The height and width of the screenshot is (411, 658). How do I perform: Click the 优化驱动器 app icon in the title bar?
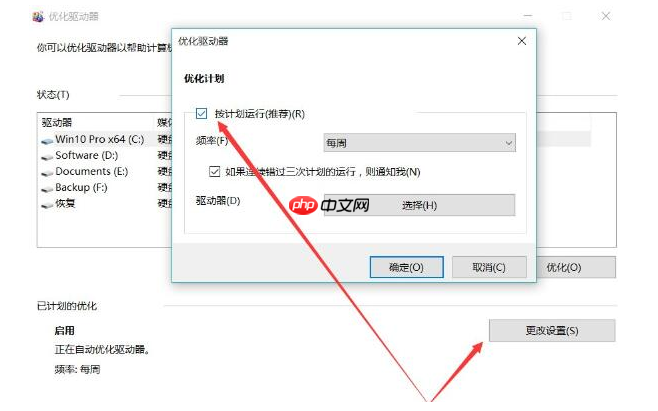(x=38, y=16)
